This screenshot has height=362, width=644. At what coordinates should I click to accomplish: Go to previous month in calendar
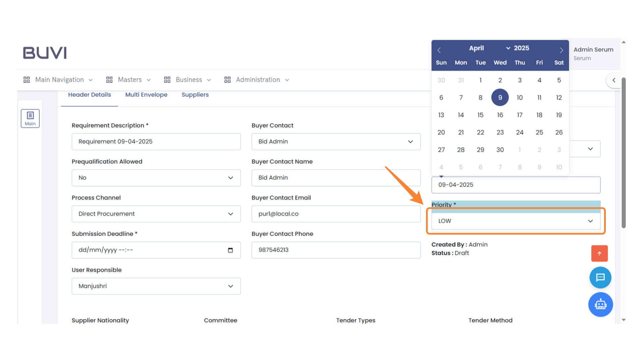point(439,50)
